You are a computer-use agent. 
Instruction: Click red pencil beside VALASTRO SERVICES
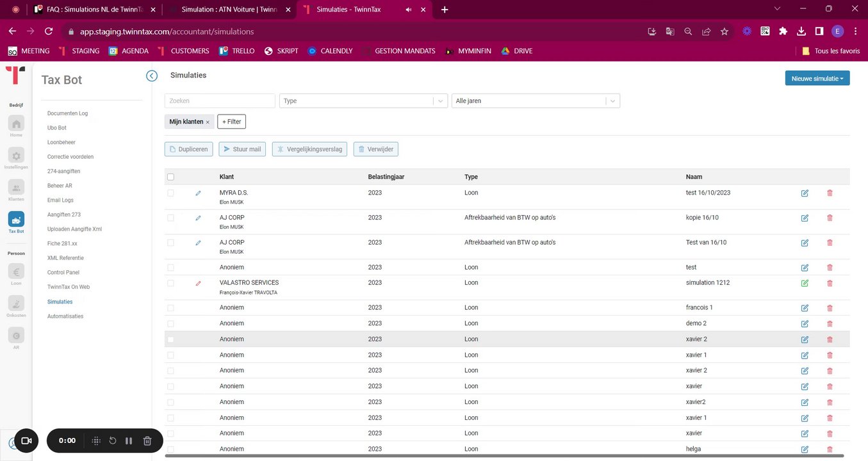point(198,283)
